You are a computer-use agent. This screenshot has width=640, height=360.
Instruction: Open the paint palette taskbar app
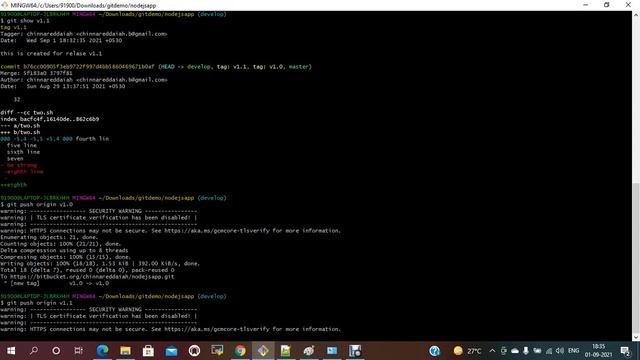pos(309,351)
